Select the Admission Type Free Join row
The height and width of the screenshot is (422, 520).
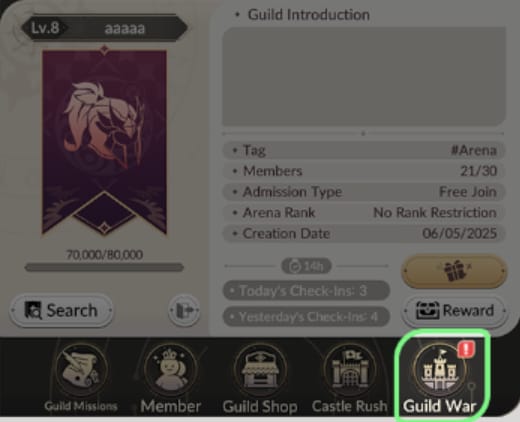coord(364,192)
